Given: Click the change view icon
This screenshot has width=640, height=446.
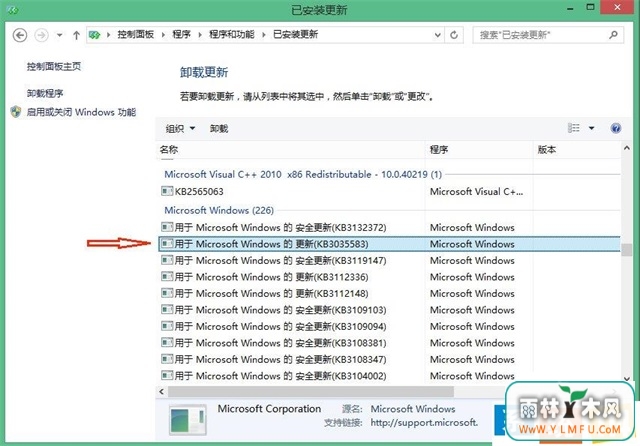Looking at the screenshot, I should 573,128.
